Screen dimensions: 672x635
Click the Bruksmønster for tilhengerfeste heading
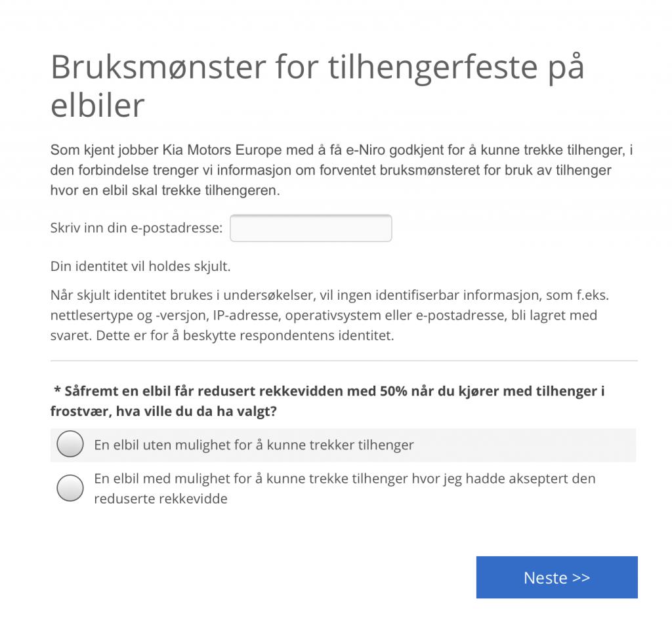(x=317, y=86)
